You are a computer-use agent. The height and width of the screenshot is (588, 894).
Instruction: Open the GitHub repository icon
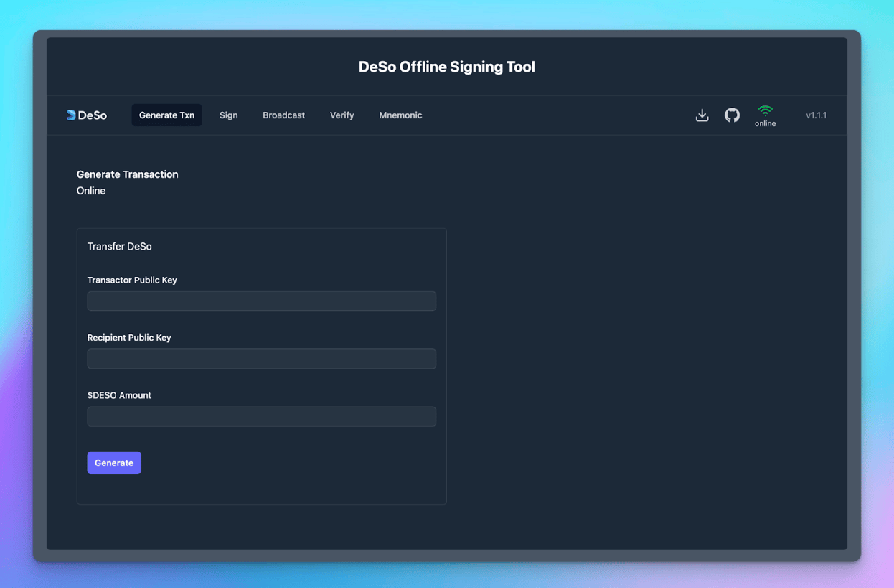[732, 115]
